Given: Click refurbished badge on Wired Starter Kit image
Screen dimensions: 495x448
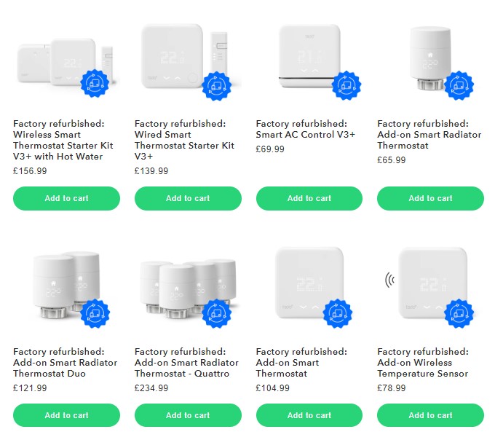Looking at the screenshot, I should [x=217, y=86].
